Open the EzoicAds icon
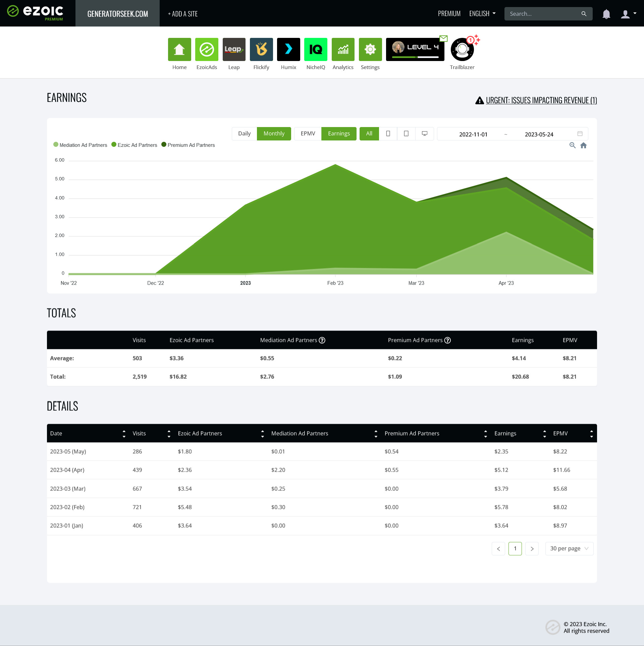This screenshot has width=644, height=646. click(207, 49)
